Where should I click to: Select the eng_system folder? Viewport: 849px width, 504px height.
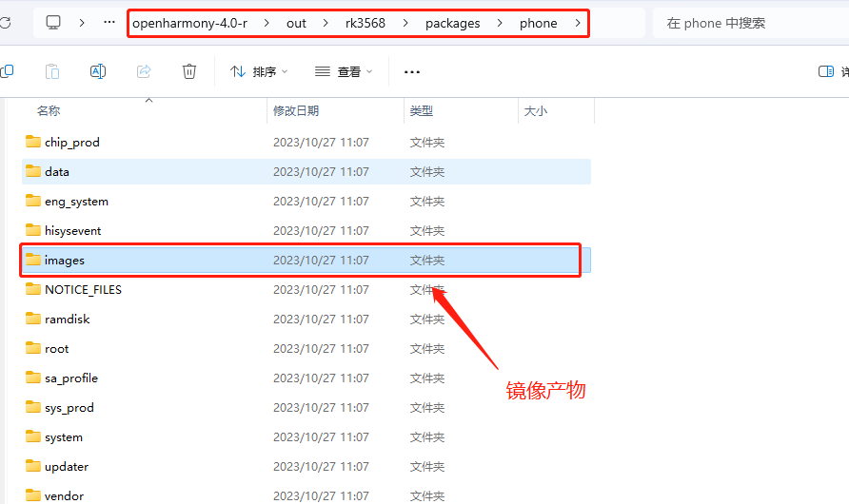tap(306, 202)
